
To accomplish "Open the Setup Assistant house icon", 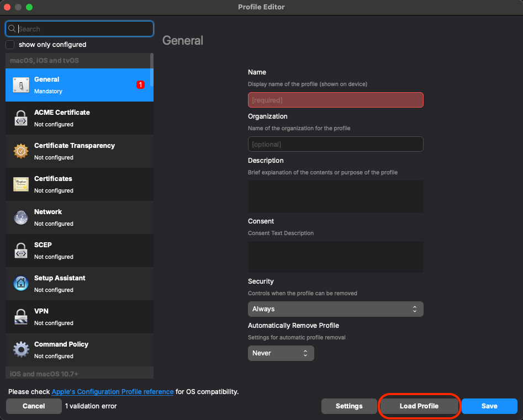I will [21, 284].
